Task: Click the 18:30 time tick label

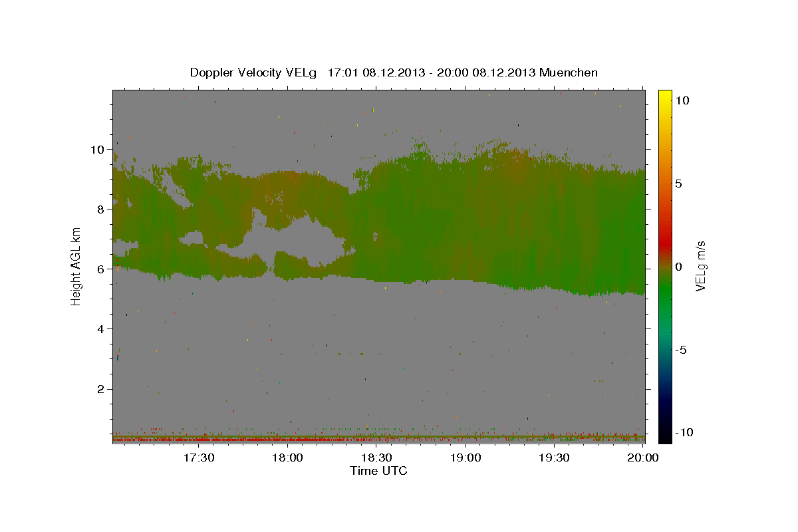Action: (376, 458)
